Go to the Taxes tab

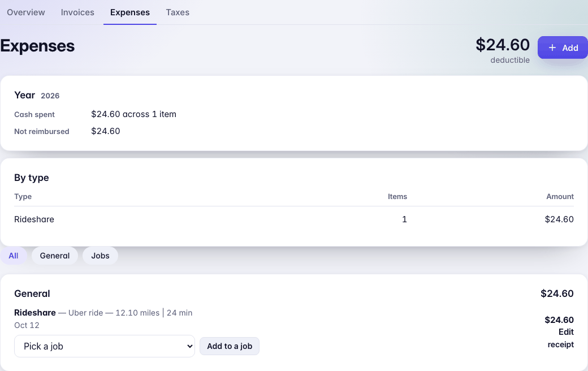pyautogui.click(x=178, y=12)
